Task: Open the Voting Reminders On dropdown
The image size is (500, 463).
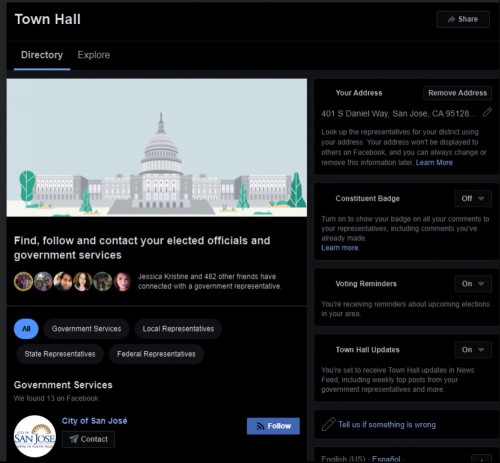Action: point(473,284)
